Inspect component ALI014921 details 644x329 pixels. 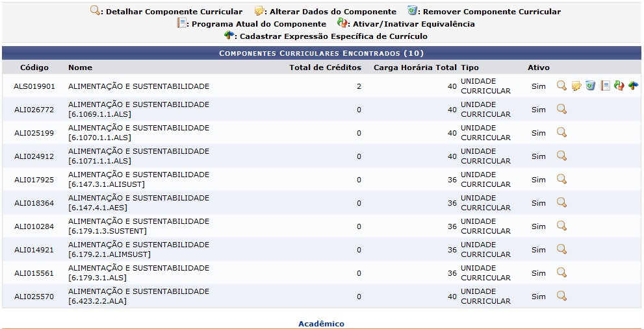coord(561,249)
